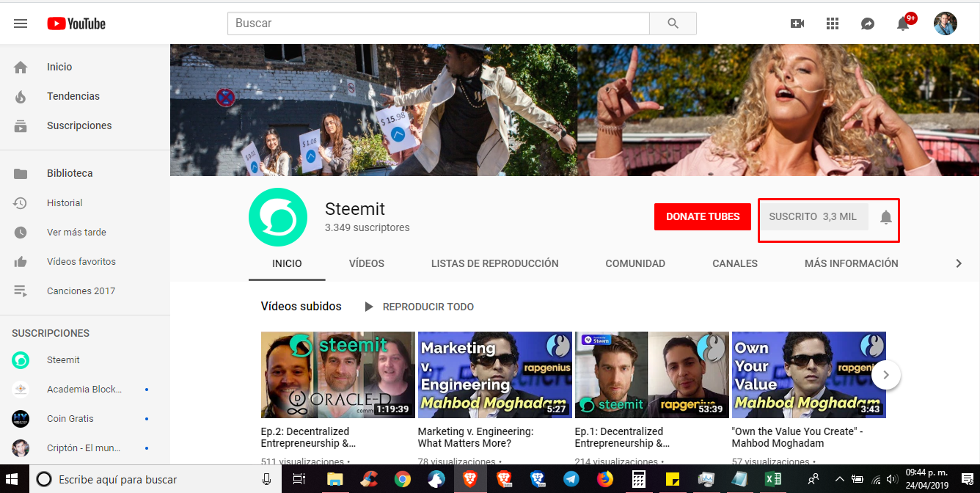
Task: Click REPRODUCIR TODO play button
Action: [x=420, y=307]
